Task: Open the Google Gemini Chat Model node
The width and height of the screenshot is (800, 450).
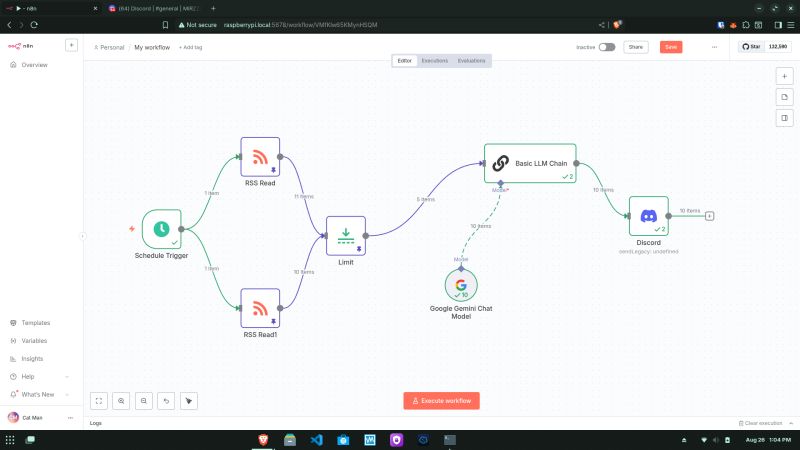Action: (461, 285)
